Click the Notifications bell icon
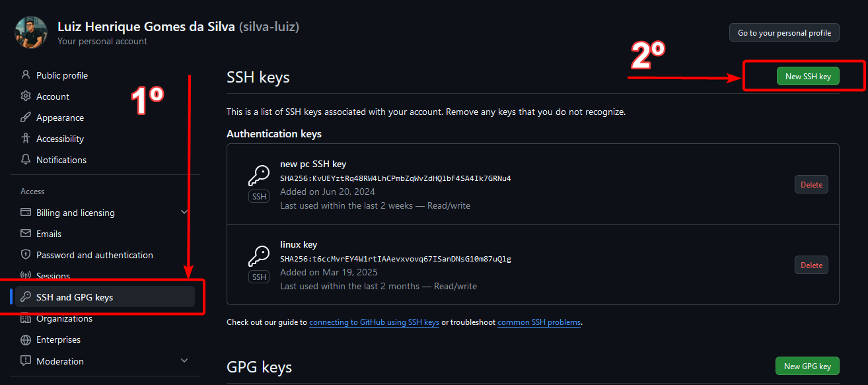Viewport: 868px width, 385px height. pyautogui.click(x=26, y=160)
